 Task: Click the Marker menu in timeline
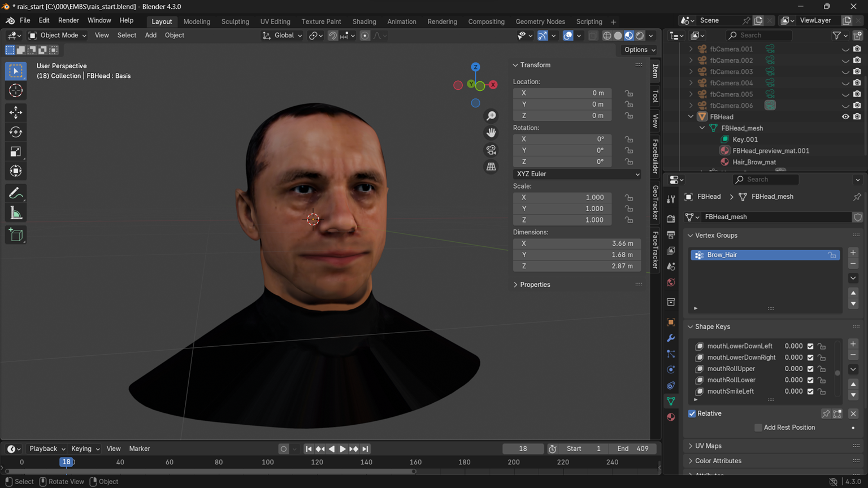[x=140, y=449]
